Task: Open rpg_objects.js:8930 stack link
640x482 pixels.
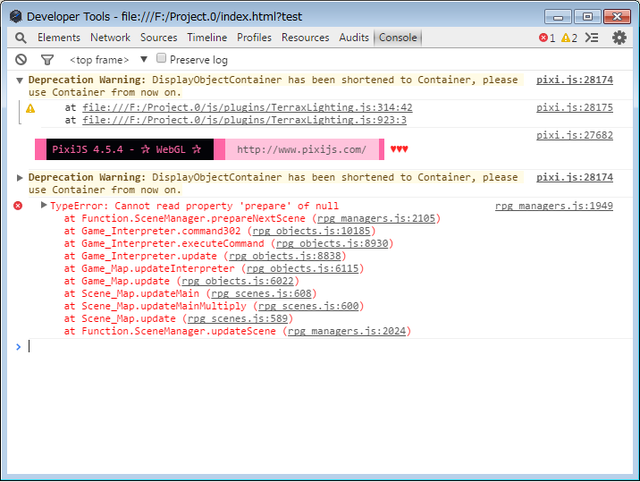Action: 332,244
